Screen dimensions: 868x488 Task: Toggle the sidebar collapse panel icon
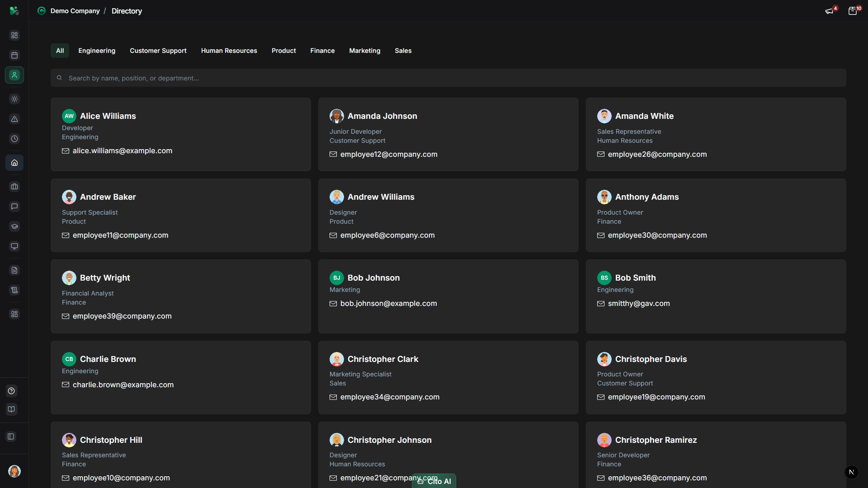click(x=11, y=436)
